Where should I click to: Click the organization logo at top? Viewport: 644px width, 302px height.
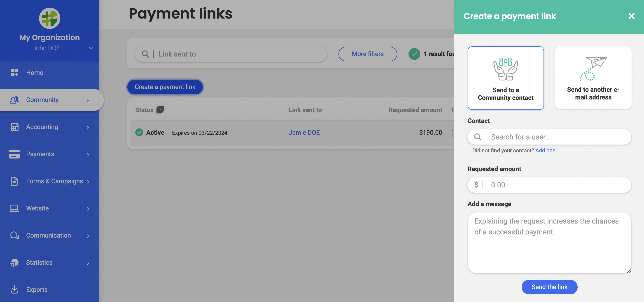(49, 18)
